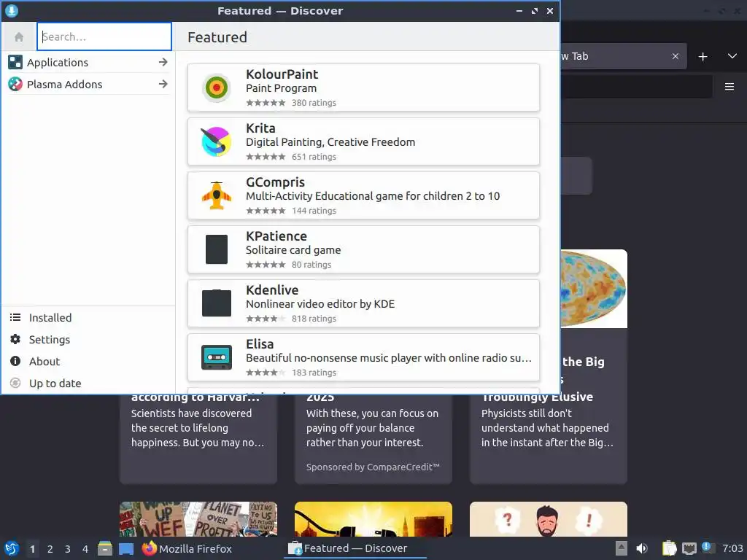The width and height of the screenshot is (747, 560).
Task: Open the Applications category
Action: [88, 63]
